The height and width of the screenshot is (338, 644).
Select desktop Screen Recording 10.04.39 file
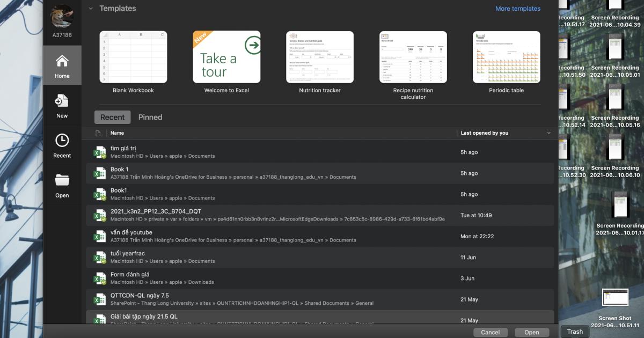coord(614,14)
